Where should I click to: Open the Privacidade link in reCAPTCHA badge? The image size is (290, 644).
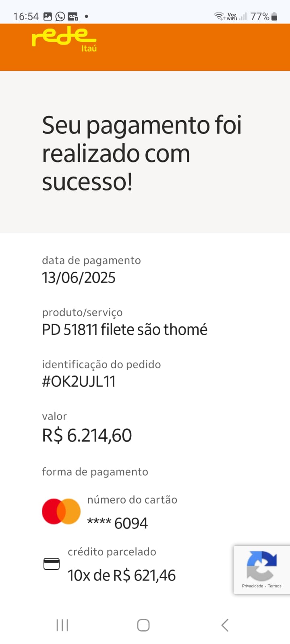click(253, 586)
